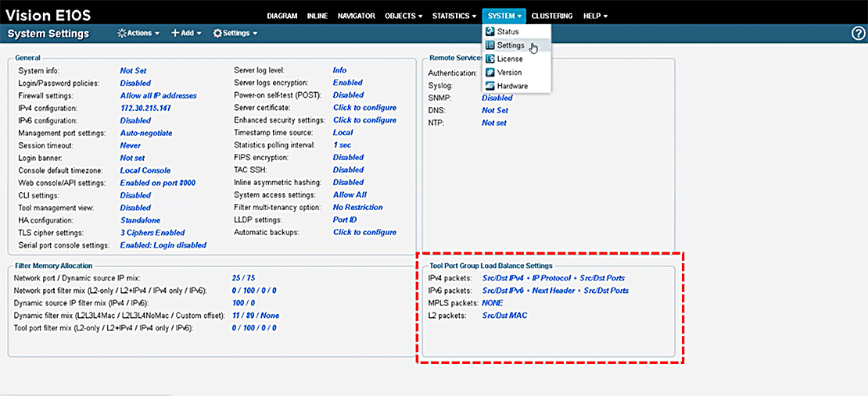Click the gear icon beside Settings toolbar
Viewport: 868px width, 396px height.
[217, 34]
